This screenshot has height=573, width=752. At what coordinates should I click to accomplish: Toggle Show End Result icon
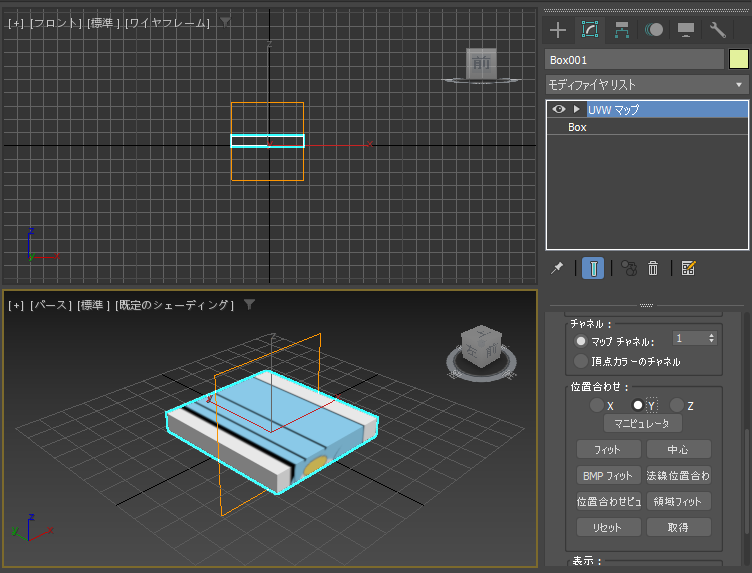(593, 268)
